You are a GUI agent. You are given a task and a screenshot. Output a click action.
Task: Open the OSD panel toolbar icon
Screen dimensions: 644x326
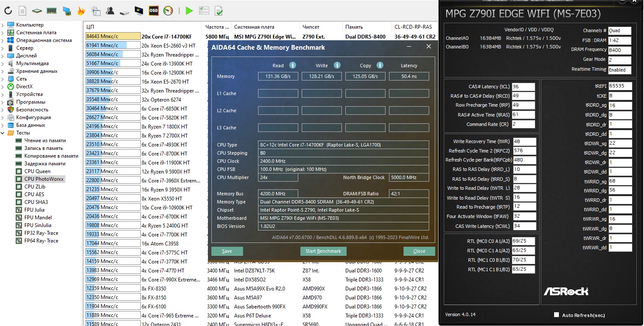coord(154,11)
